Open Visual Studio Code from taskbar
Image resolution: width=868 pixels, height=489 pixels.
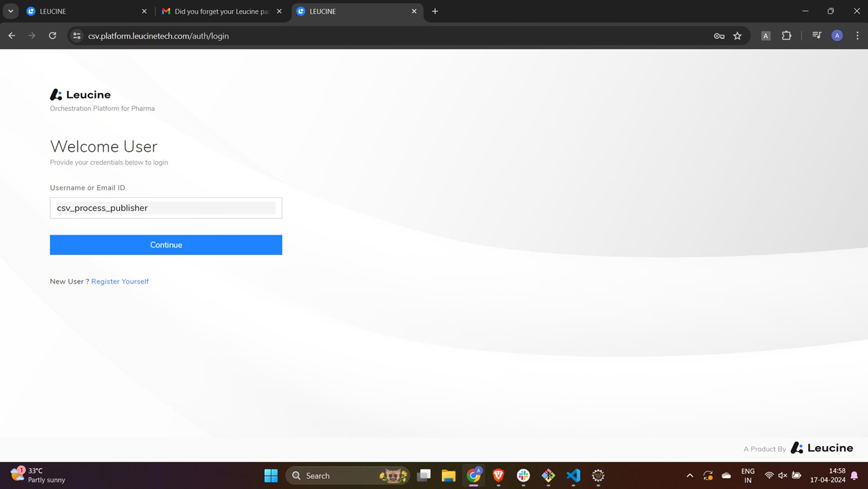(x=573, y=475)
